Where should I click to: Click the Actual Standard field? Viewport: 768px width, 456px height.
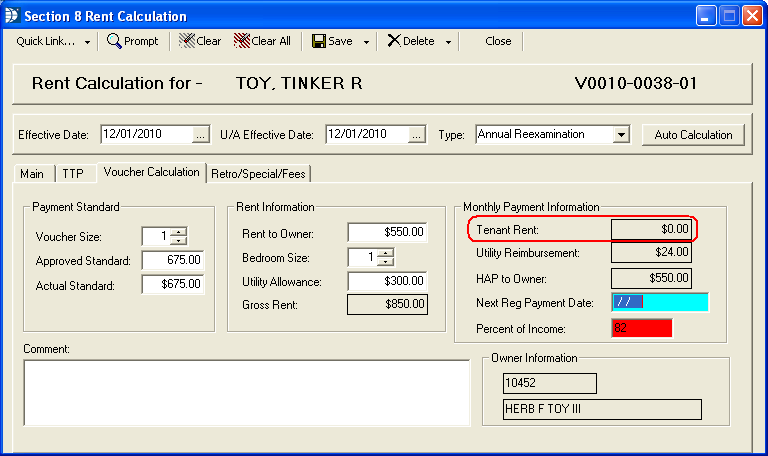point(173,284)
